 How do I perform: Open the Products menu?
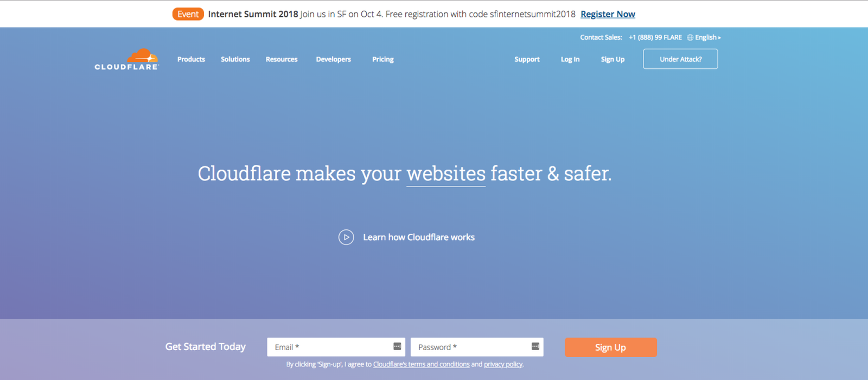[191, 59]
